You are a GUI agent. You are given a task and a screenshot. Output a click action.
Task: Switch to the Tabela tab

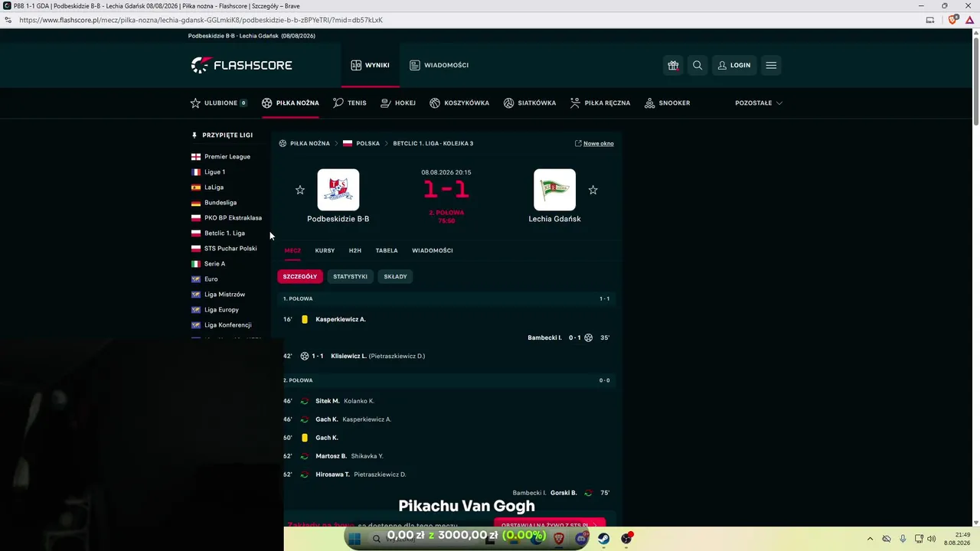[x=387, y=250]
